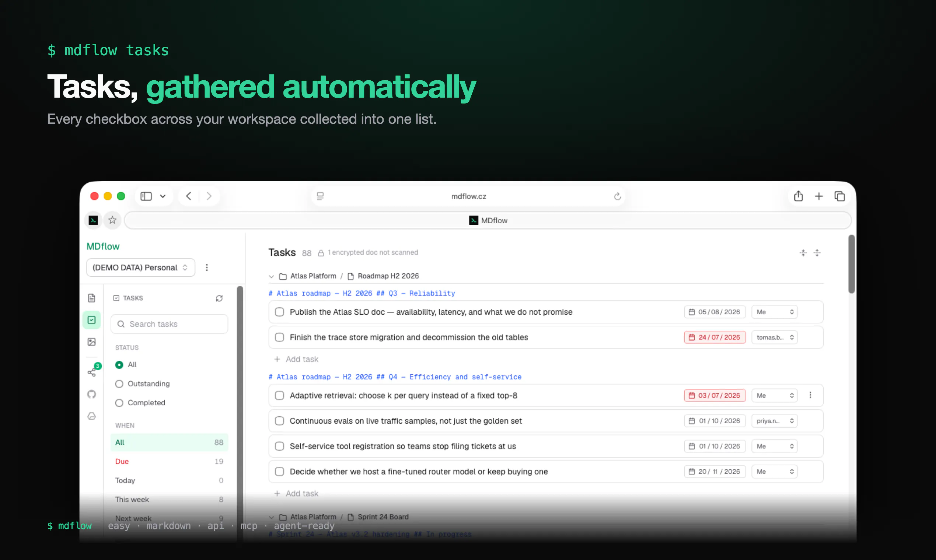
Task: Click the mdflow.cz address bar
Action: coord(468,196)
